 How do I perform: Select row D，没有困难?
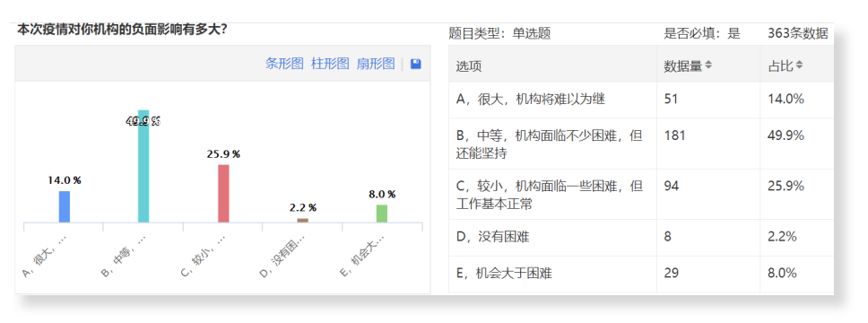point(641,237)
